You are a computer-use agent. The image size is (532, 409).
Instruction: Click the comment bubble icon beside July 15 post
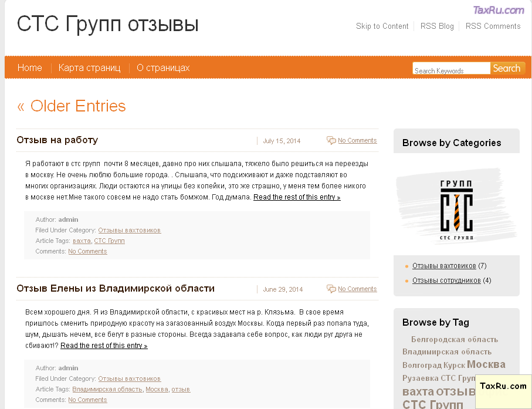pos(331,140)
